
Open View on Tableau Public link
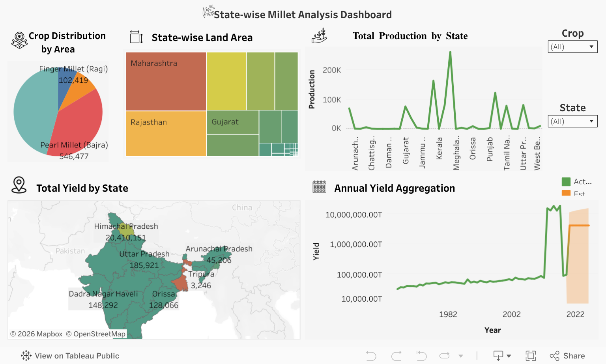(77, 356)
